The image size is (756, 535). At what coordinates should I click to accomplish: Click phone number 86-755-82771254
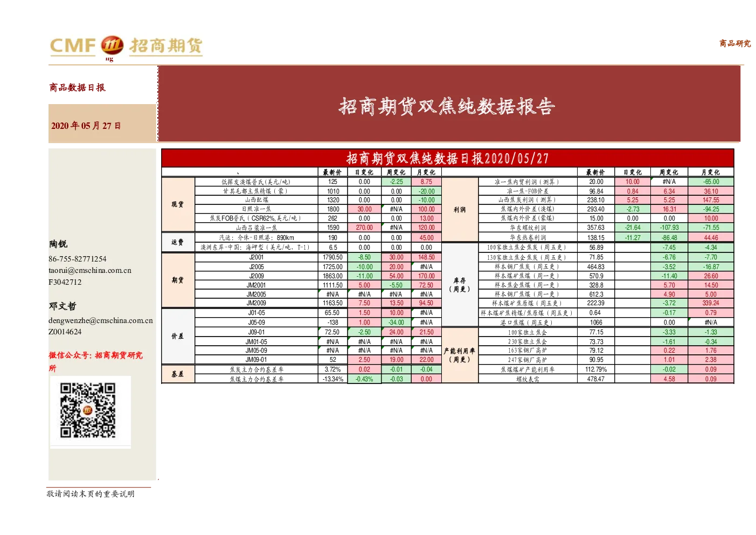click(78, 259)
